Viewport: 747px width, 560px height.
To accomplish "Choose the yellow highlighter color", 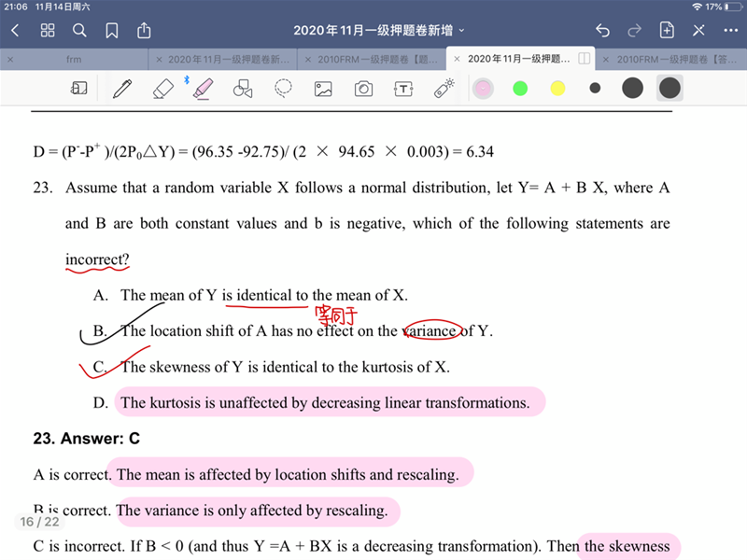I will [557, 89].
